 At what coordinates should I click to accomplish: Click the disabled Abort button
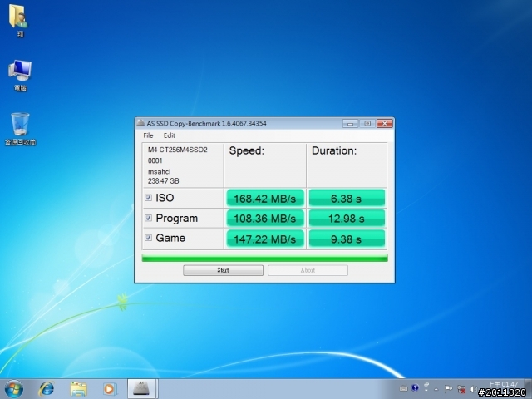pos(308,270)
